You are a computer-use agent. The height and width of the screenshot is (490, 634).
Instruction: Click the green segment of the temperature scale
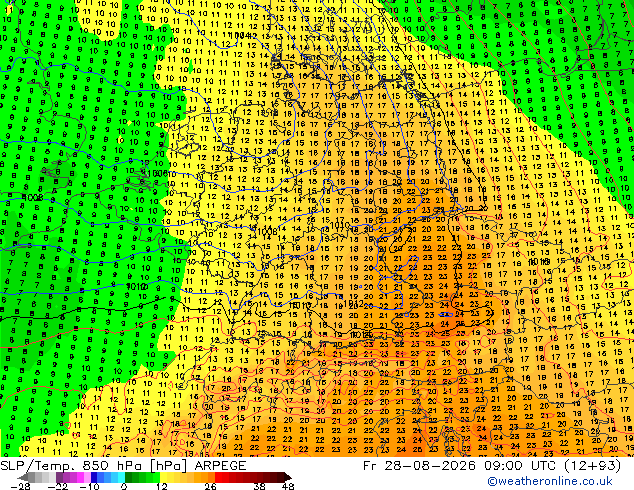pyautogui.click(x=142, y=477)
